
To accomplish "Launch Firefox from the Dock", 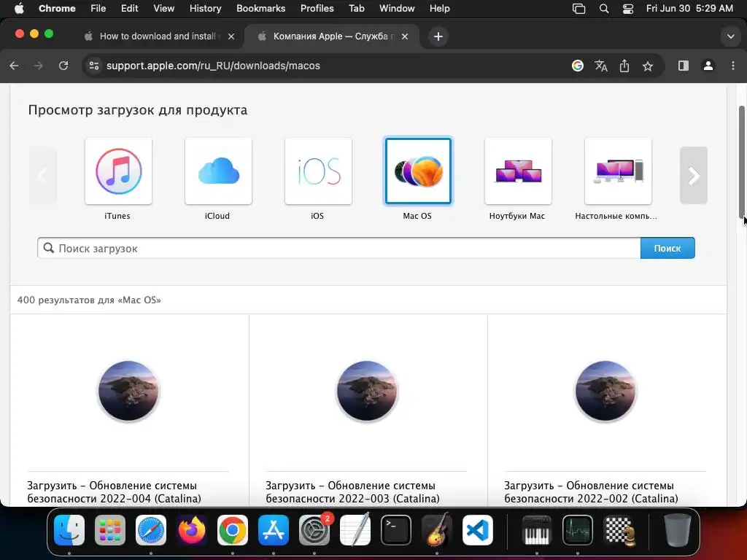I will tap(192, 530).
